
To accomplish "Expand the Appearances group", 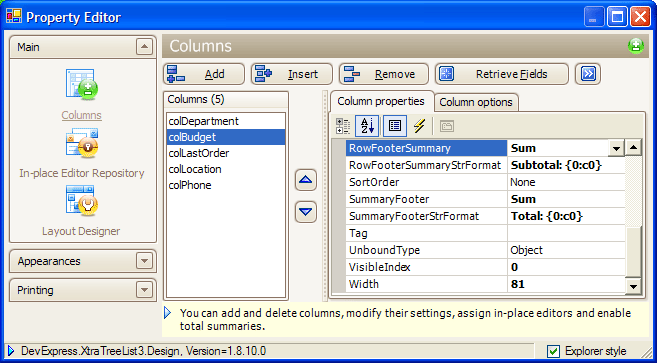I will 144,261.
